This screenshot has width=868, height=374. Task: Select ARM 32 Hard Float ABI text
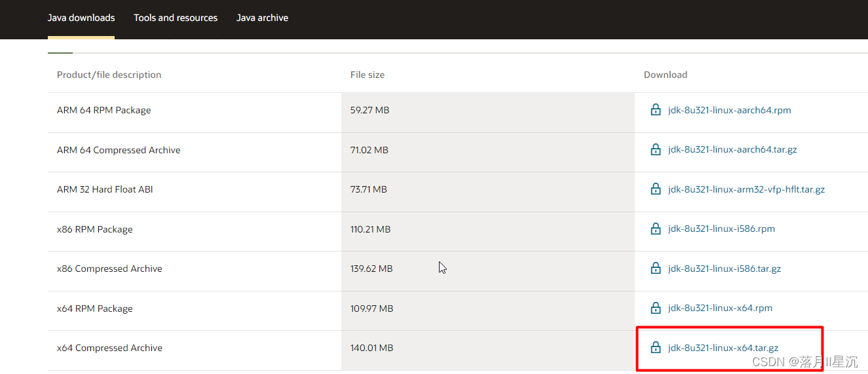pyautogui.click(x=105, y=189)
